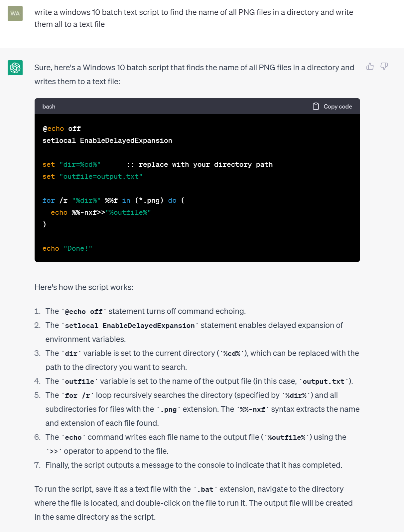Click the thumbs up feedback icon
The height and width of the screenshot is (532, 404).
pos(370,66)
